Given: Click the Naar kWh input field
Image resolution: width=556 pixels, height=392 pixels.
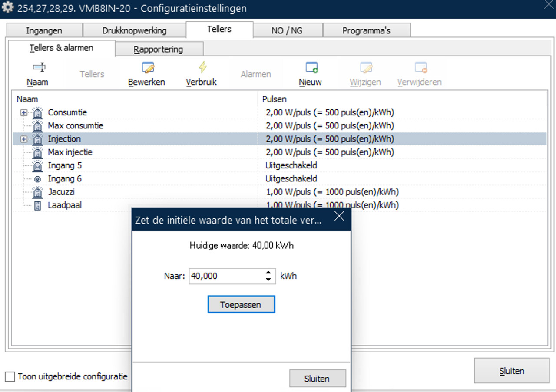Looking at the screenshot, I should pyautogui.click(x=226, y=276).
